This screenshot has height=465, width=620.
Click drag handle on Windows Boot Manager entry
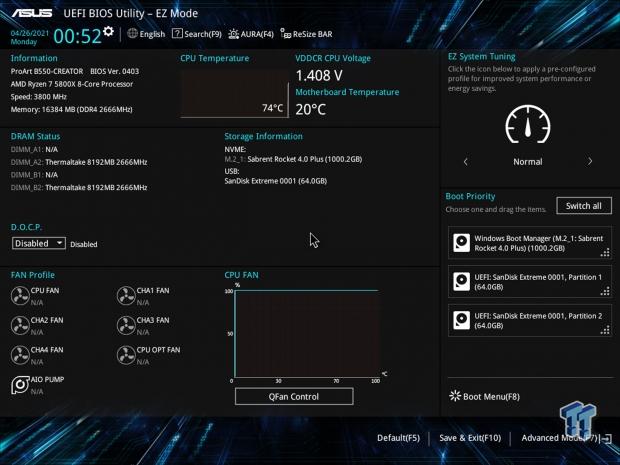pyautogui.click(x=605, y=252)
